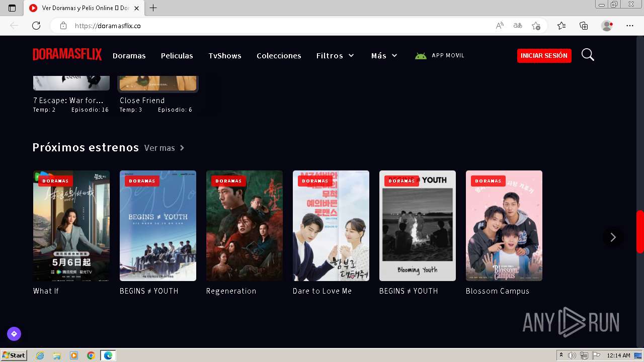Click the 7 Escape: War for... title
This screenshot has width=644, height=362.
(68, 101)
